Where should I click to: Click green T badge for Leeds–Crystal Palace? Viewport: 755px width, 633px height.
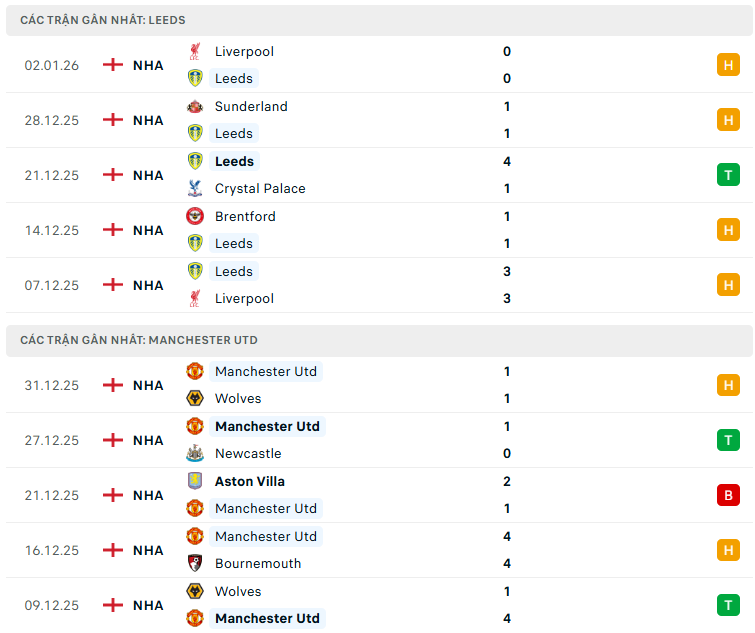coord(728,175)
